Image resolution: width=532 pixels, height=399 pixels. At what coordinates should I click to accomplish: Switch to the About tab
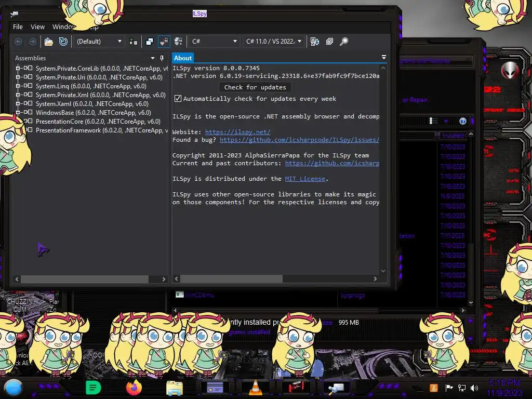183,58
